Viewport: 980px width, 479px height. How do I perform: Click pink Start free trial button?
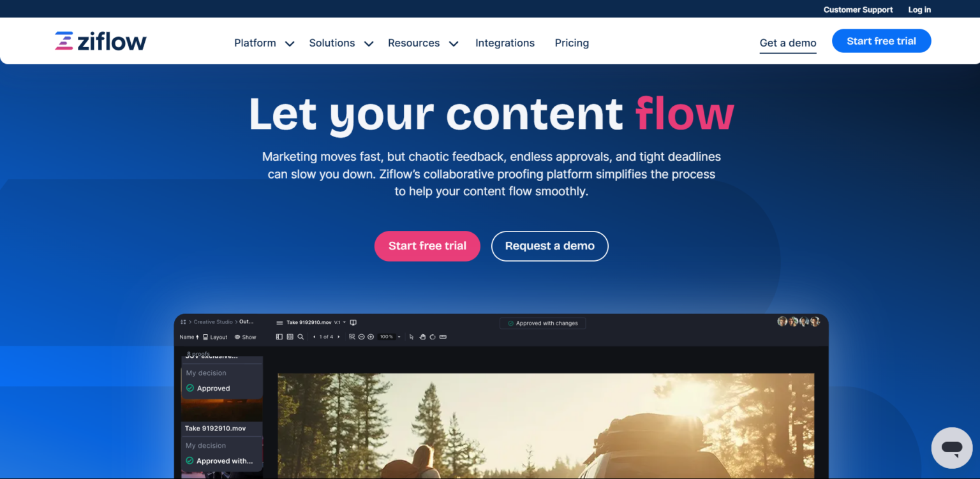(427, 246)
